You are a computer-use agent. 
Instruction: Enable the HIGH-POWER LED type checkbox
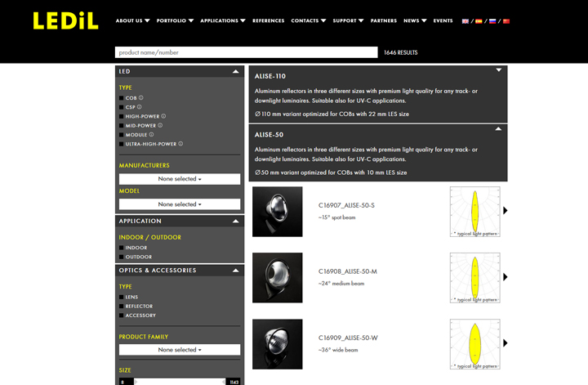pos(122,117)
